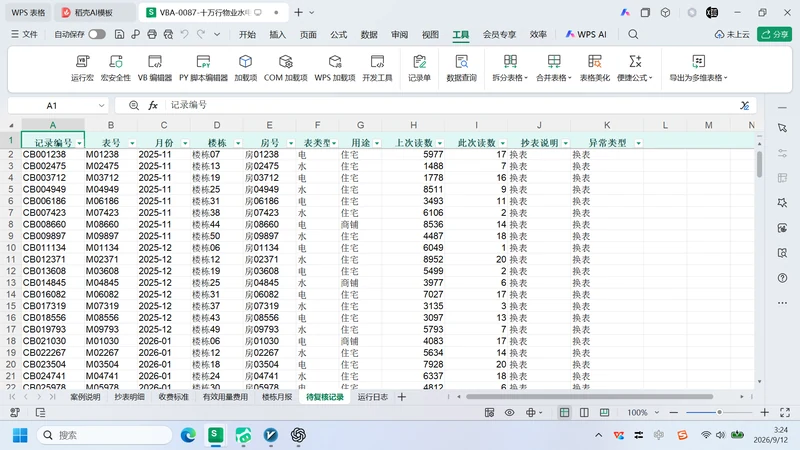The width and height of the screenshot is (800, 450).
Task: Click the 分享 share button
Action: tap(774, 34)
